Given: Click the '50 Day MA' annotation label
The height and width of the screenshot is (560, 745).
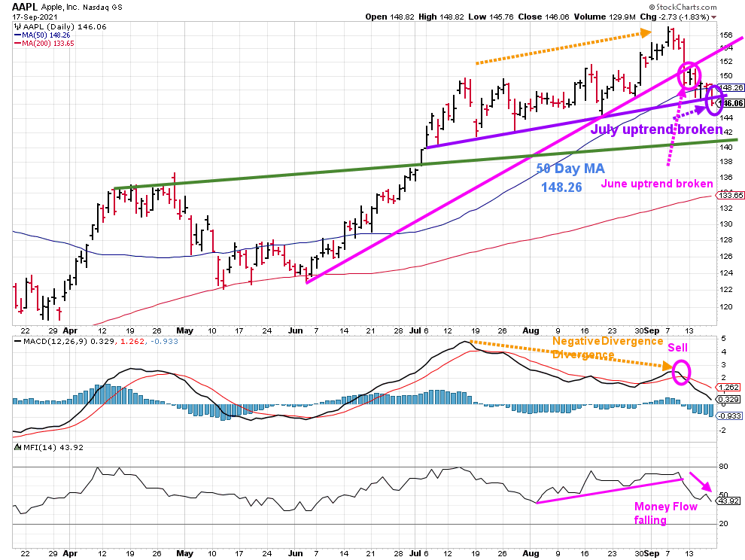Looking at the screenshot, I should (570, 169).
